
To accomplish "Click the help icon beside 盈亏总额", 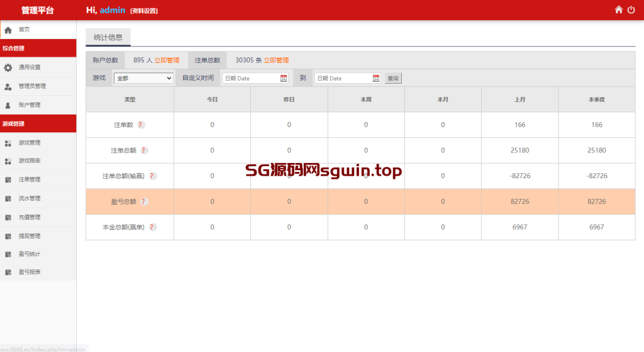I will [143, 202].
